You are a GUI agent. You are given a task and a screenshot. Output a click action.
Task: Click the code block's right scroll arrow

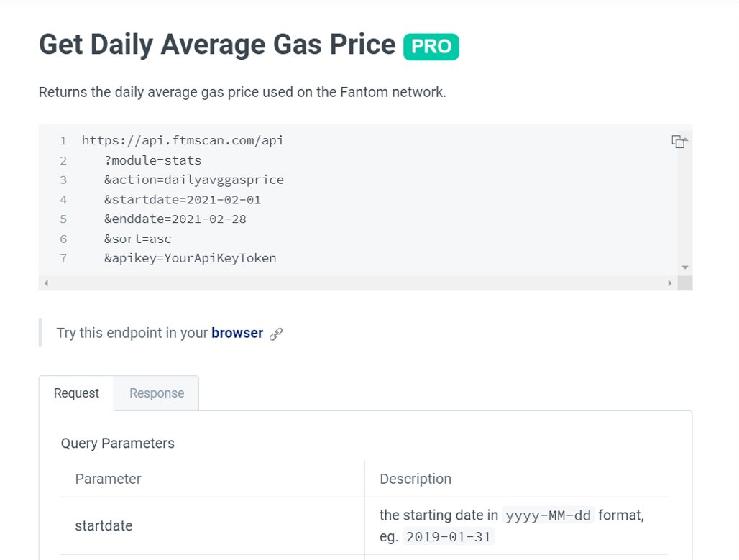pyautogui.click(x=670, y=283)
